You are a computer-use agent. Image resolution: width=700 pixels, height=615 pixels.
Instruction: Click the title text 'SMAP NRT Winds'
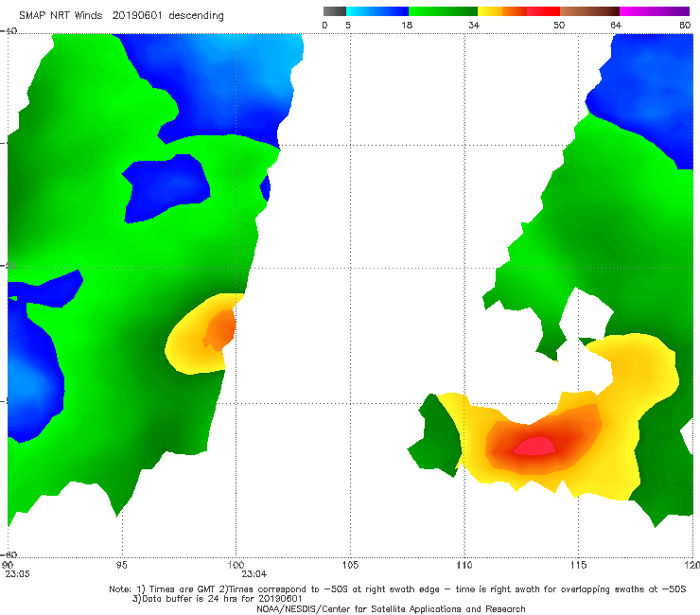click(61, 15)
